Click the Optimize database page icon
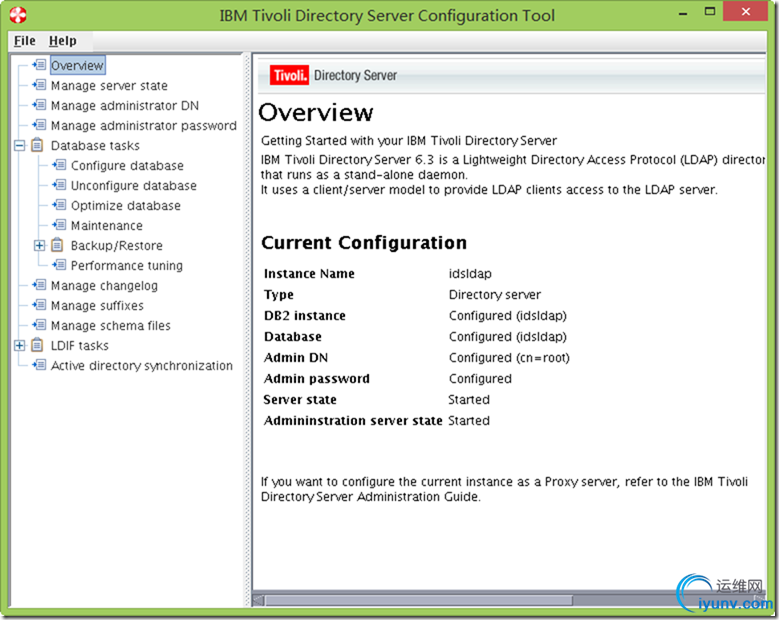Screen dimensions: 779x620 pos(59,205)
